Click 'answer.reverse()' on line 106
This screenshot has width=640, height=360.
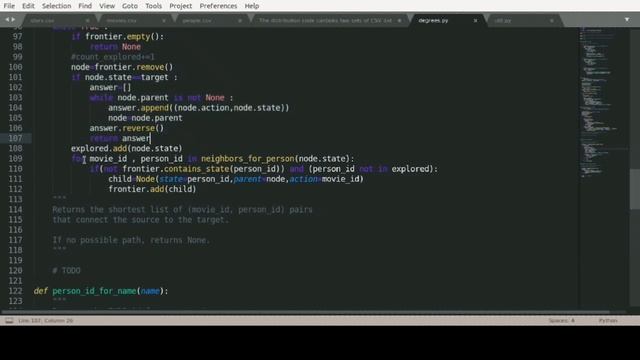[127, 128]
